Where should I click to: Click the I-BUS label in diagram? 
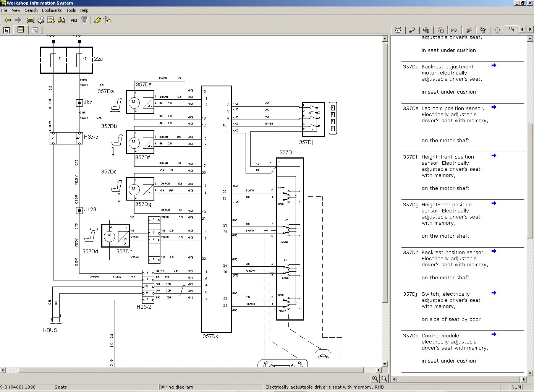click(x=50, y=330)
